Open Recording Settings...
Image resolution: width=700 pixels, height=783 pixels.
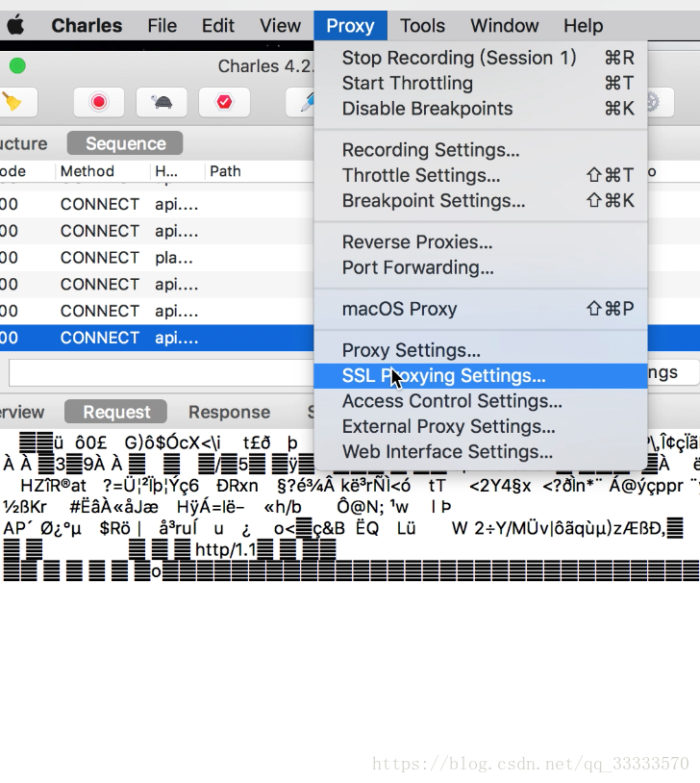pyautogui.click(x=481, y=150)
